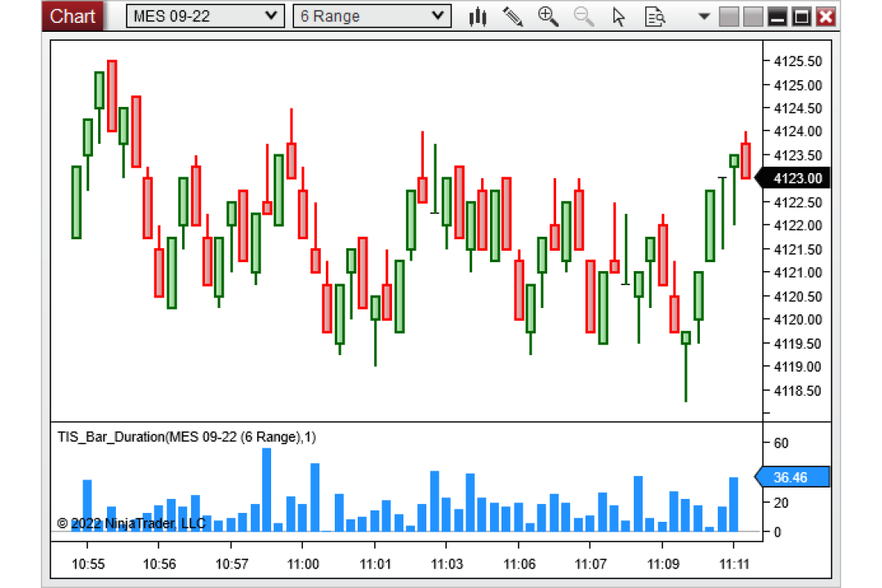Click the 11:03 time axis label

(447, 563)
